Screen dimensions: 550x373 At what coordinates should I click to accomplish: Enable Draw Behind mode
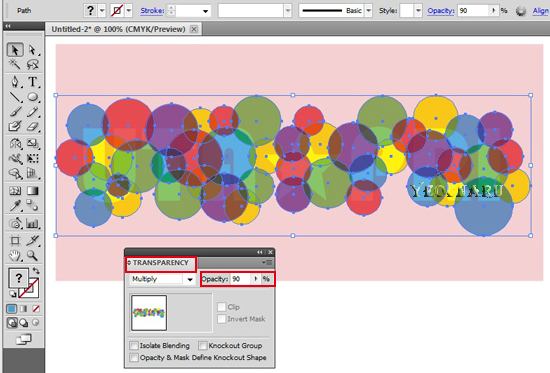[24, 322]
